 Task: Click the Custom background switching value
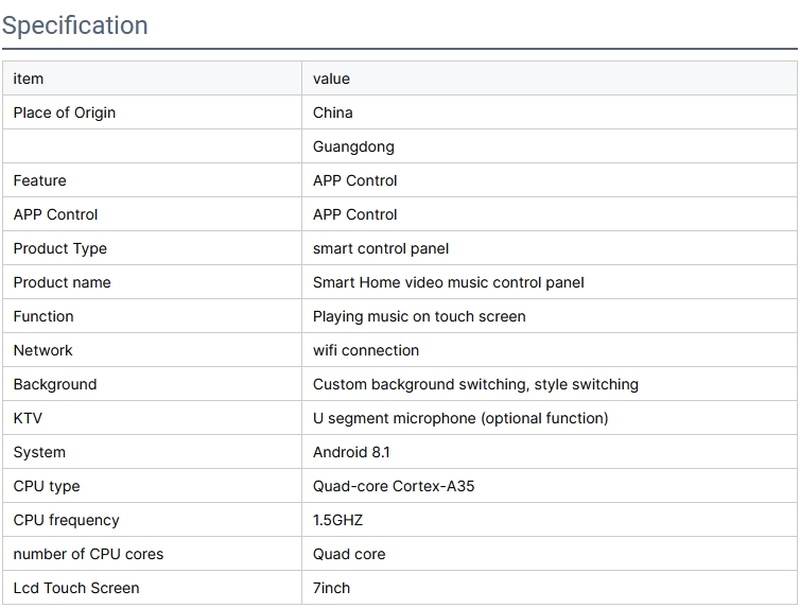tap(475, 384)
